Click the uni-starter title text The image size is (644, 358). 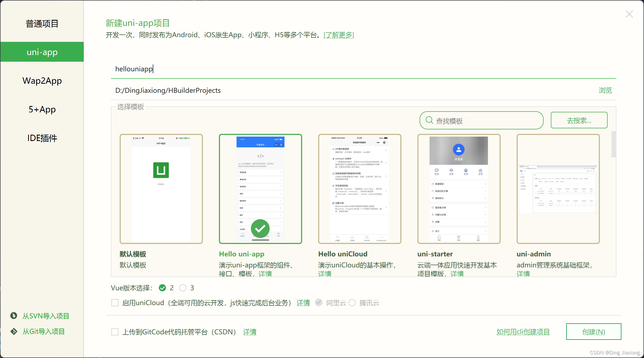(435, 254)
